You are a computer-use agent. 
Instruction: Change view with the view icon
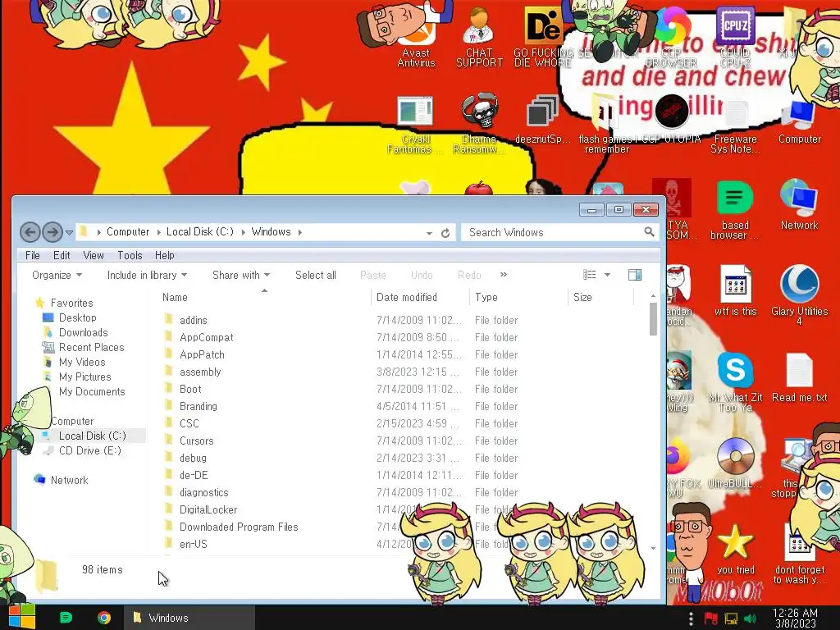[589, 275]
